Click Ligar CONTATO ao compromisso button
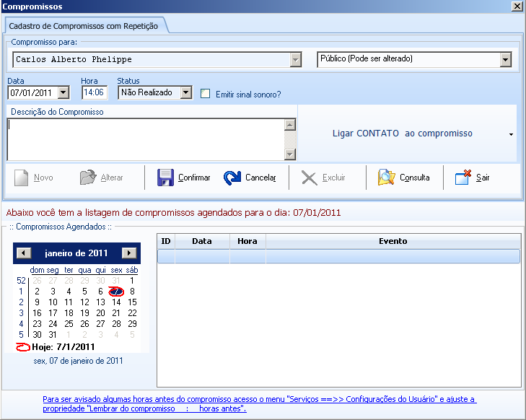 402,134
